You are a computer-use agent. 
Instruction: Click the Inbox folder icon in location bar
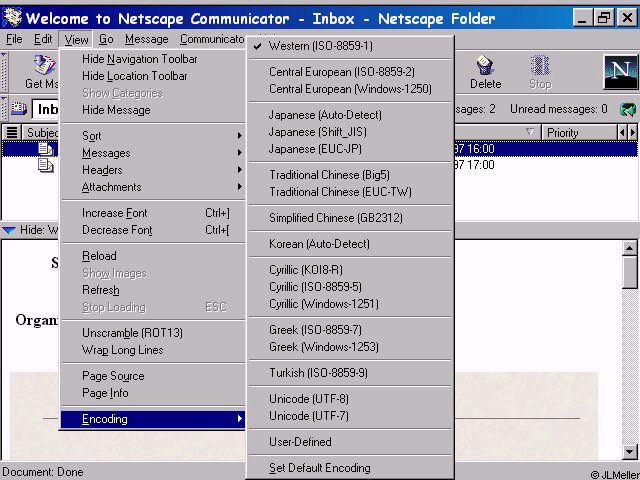19,109
